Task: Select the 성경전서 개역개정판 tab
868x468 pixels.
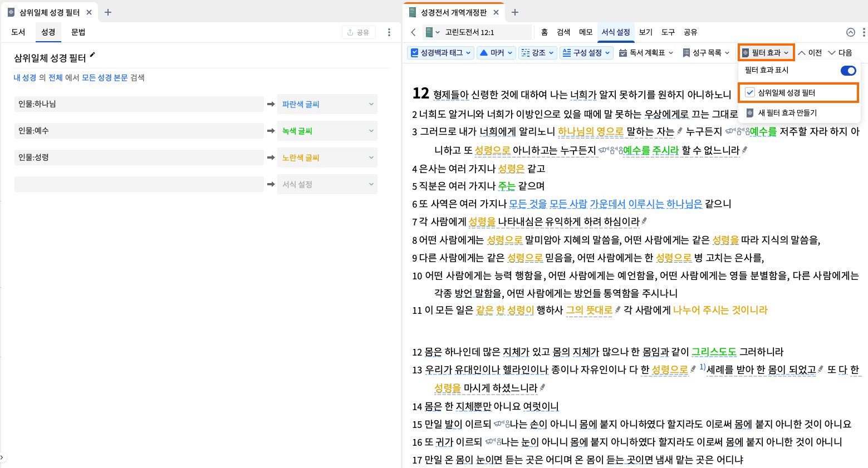Action: coord(454,12)
